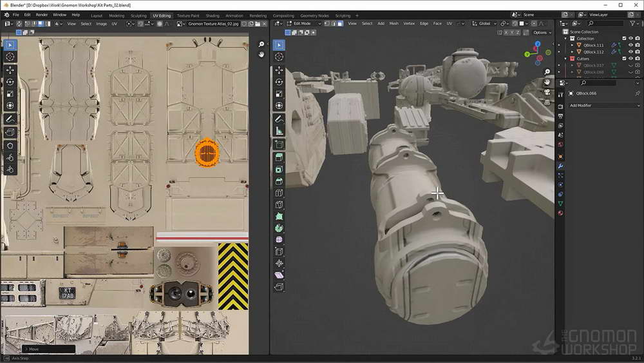This screenshot has width=644, height=363.
Task: Select the Inset Faces tool
Action: 279,170
